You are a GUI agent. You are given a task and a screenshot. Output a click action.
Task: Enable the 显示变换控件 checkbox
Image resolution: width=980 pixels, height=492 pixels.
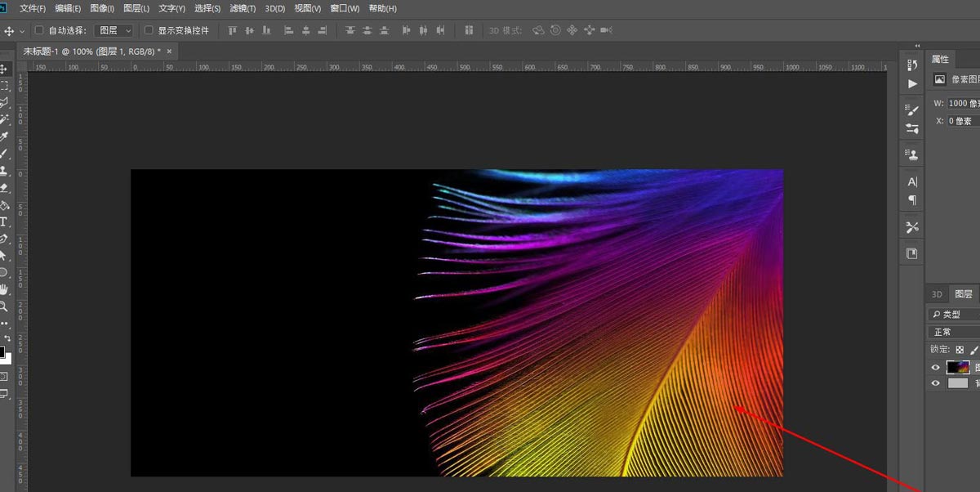(149, 30)
